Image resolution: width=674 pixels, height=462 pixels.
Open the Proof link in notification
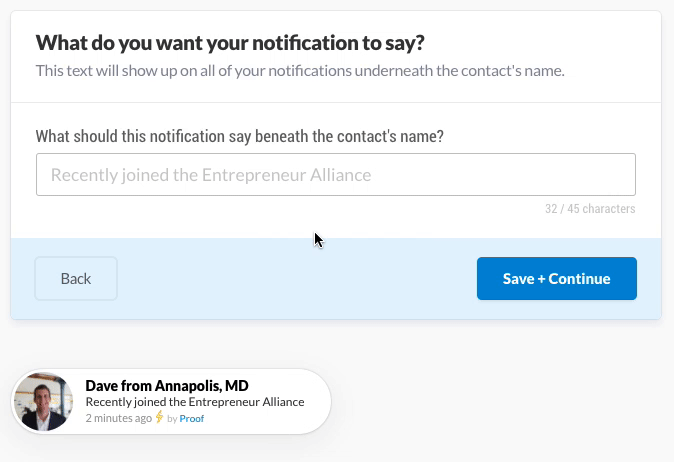(x=192, y=419)
